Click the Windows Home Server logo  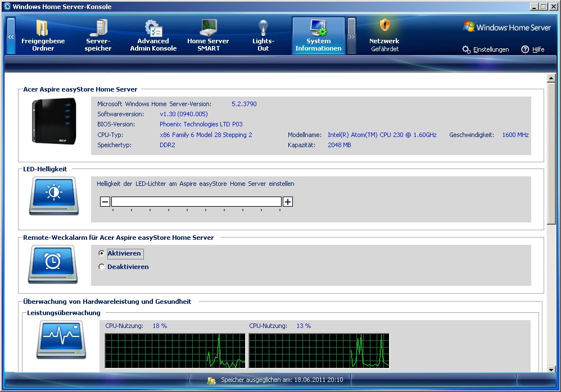(x=506, y=27)
